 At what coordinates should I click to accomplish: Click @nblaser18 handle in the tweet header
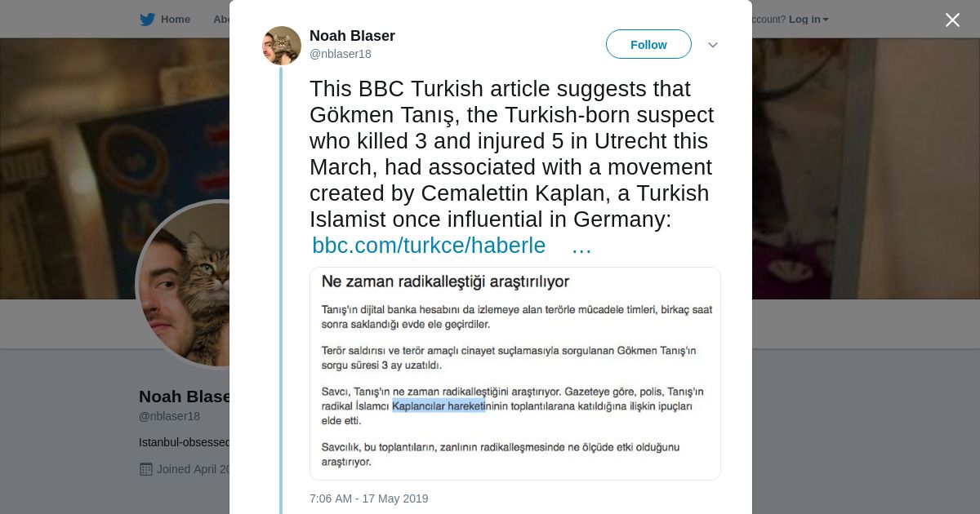340,54
